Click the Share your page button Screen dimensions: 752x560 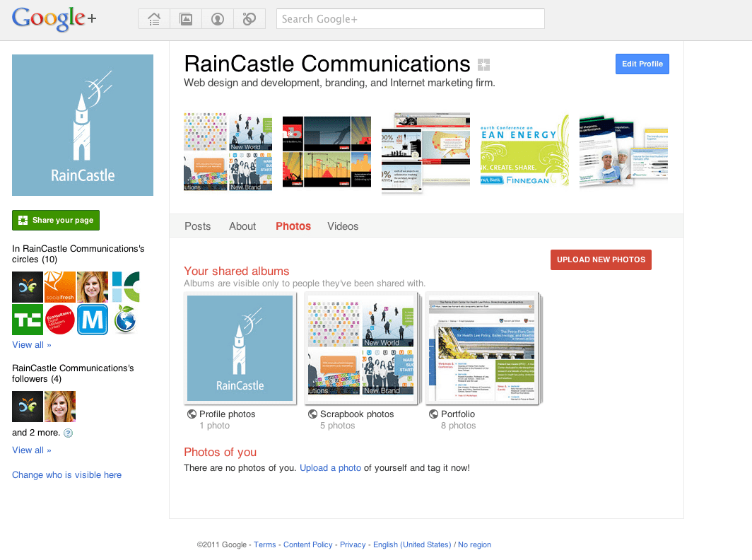56,221
